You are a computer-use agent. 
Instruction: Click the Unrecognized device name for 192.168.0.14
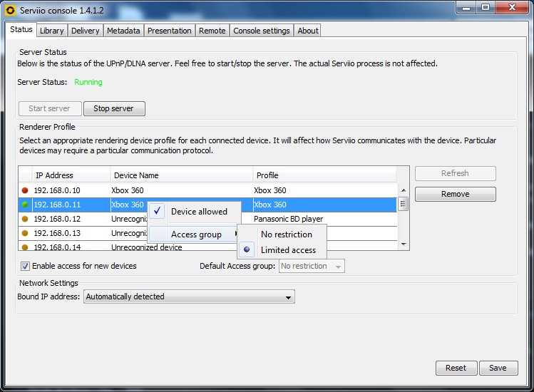point(146,247)
